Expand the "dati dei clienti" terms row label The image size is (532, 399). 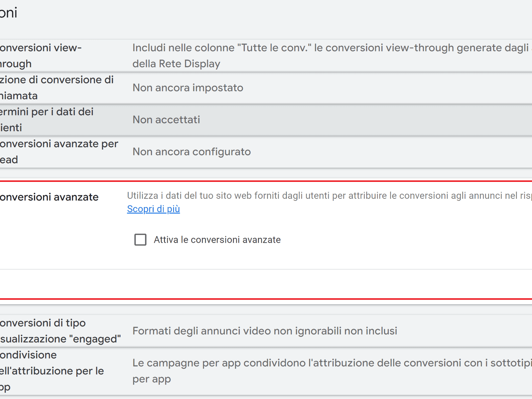pos(47,119)
